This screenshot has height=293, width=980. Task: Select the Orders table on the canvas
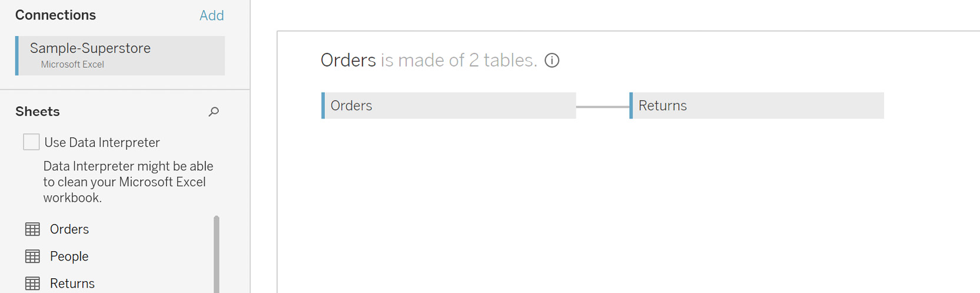tap(449, 106)
